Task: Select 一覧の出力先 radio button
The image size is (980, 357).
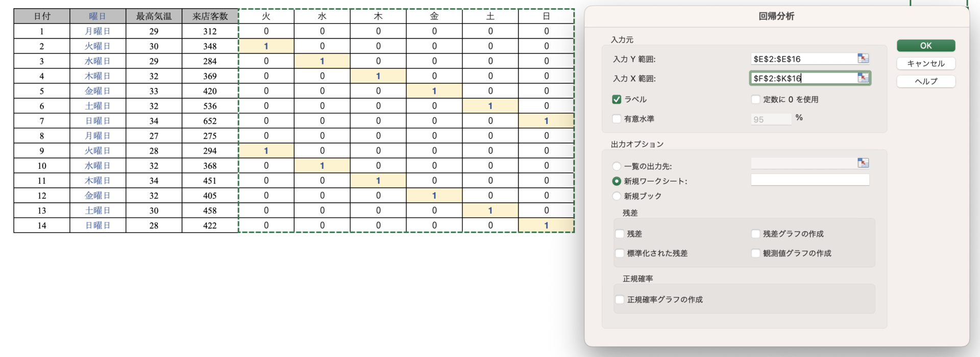Action: 617,166
